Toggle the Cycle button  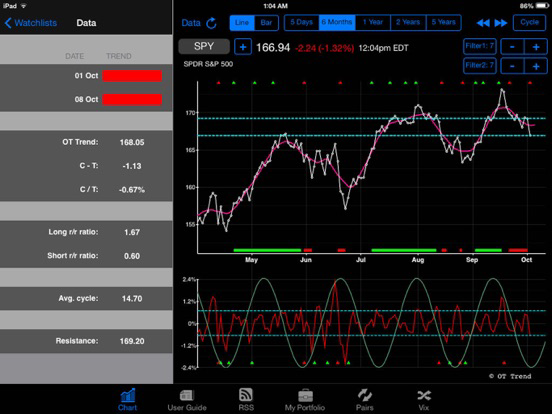[x=529, y=23]
